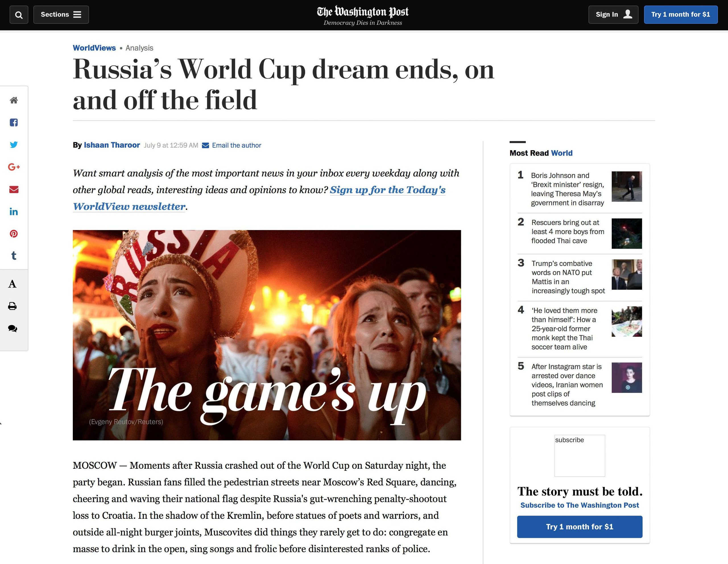This screenshot has width=728, height=564.
Task: Click the red email share icon
Action: click(x=14, y=189)
